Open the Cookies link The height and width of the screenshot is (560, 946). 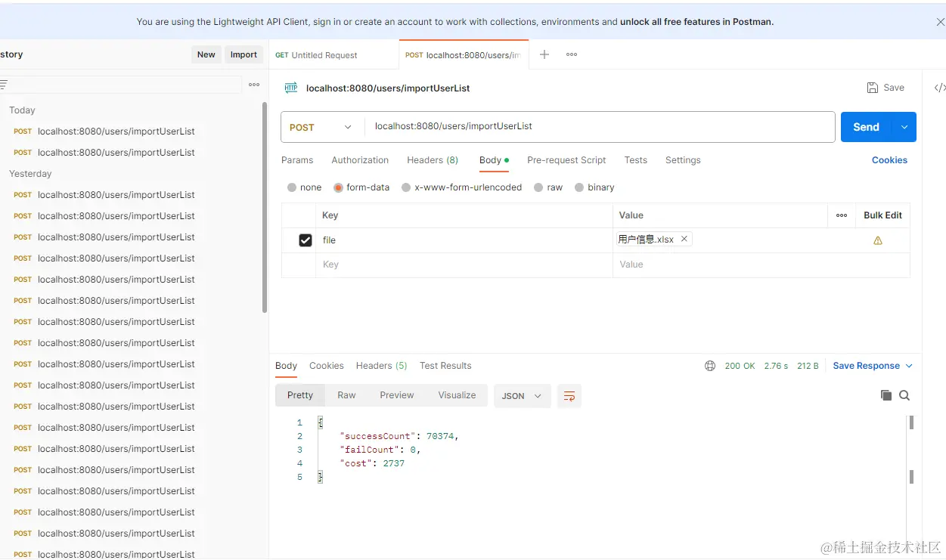pyautogui.click(x=889, y=160)
